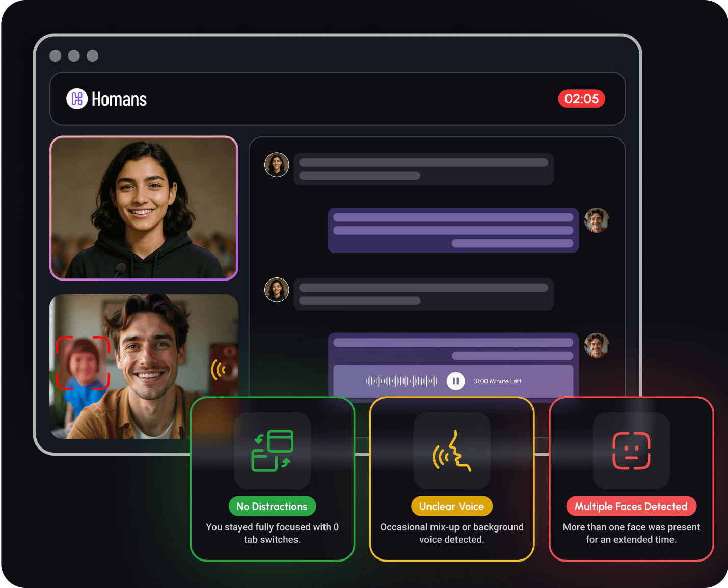The height and width of the screenshot is (588, 728).
Task: Click the yellow voice detection icon
Action: pos(451,451)
